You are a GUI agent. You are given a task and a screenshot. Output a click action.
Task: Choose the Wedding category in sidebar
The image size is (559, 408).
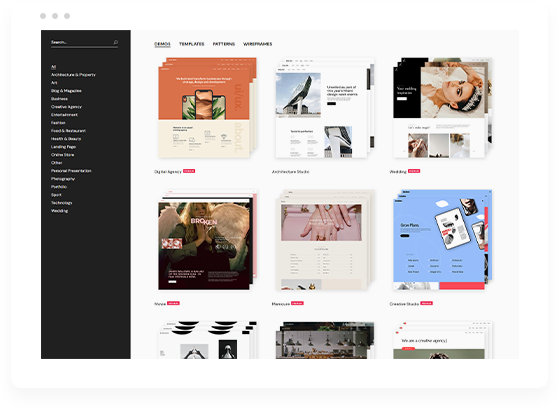59,210
